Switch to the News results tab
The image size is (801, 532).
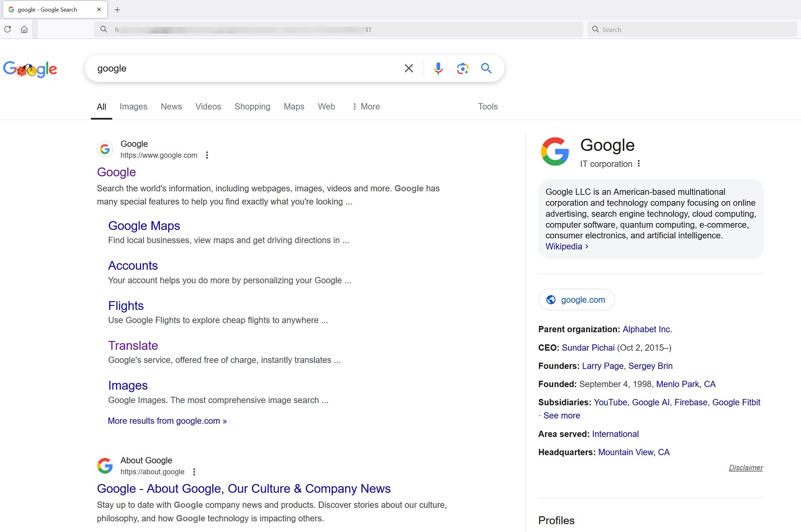pos(171,107)
